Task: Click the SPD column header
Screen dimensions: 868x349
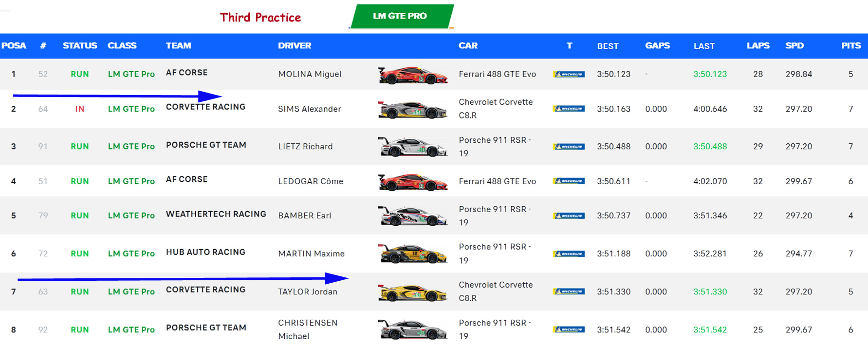Action: (794, 45)
